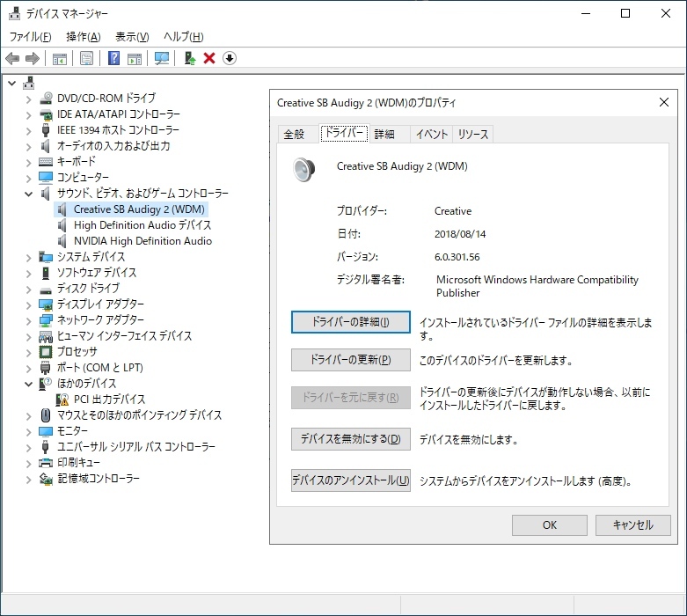This screenshot has height=616, width=687.
Task: Switch to the 詳細 tab
Action: tap(389, 134)
